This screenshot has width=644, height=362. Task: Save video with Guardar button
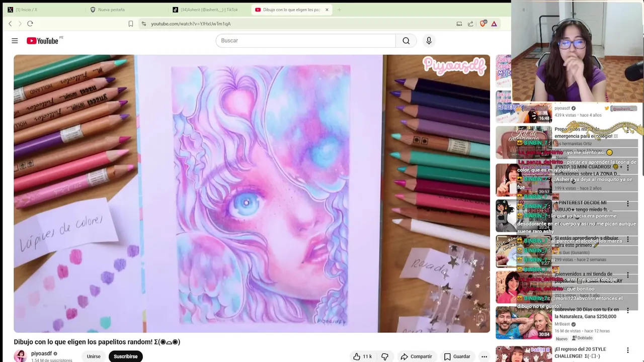457,356
